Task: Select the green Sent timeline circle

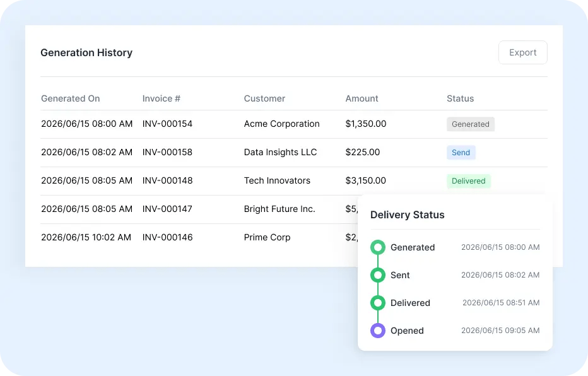Action: 378,275
